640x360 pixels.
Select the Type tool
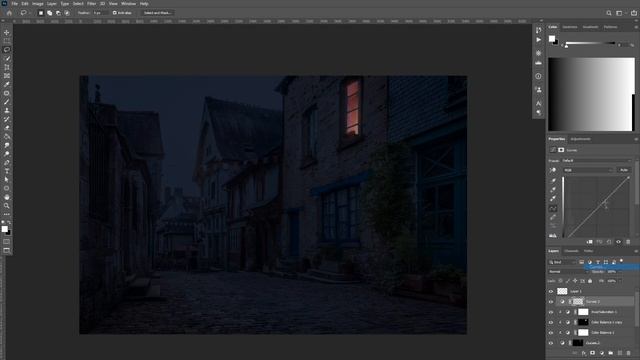tap(7, 171)
